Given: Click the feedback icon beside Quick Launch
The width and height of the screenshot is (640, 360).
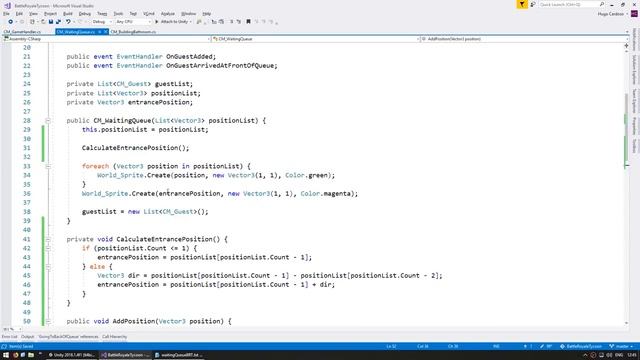Looking at the screenshot, I should coord(533,4).
